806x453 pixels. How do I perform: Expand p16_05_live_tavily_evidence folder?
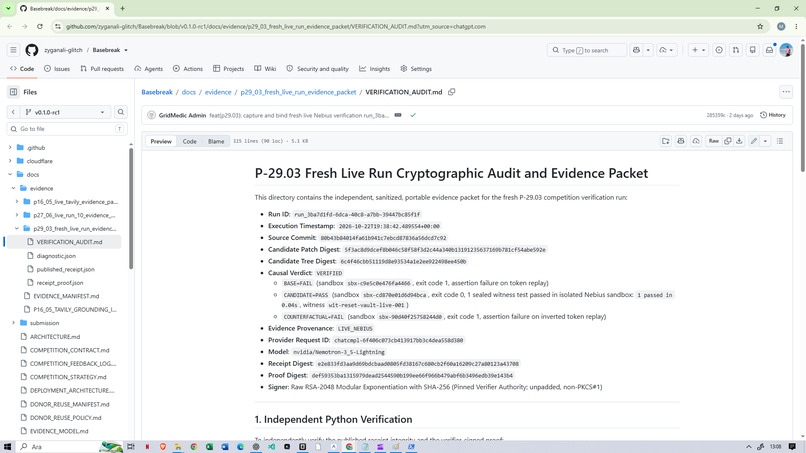pyautogui.click(x=16, y=202)
